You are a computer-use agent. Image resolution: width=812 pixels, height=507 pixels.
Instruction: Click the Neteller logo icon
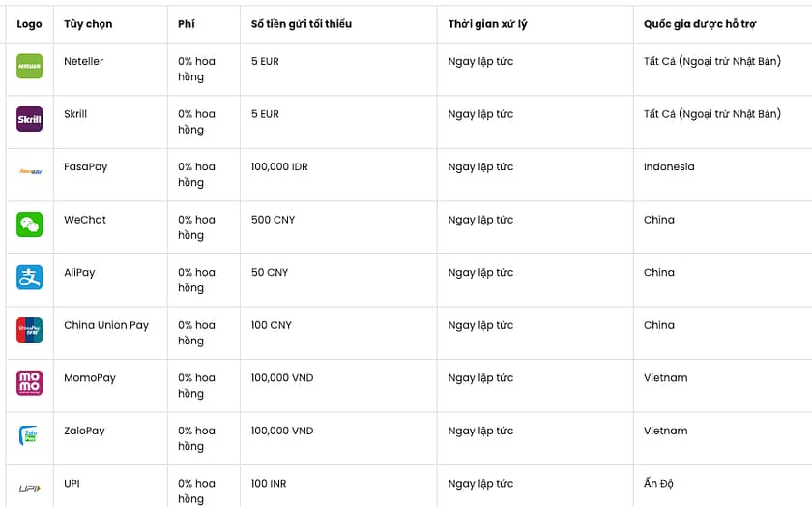pos(30,67)
